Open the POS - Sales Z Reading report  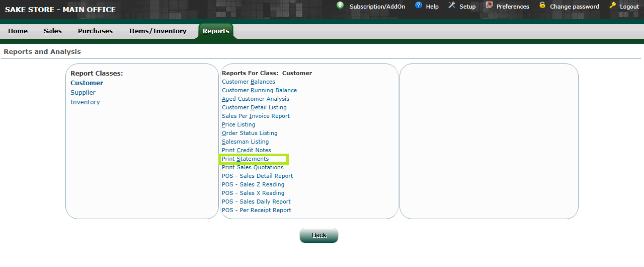point(253,185)
